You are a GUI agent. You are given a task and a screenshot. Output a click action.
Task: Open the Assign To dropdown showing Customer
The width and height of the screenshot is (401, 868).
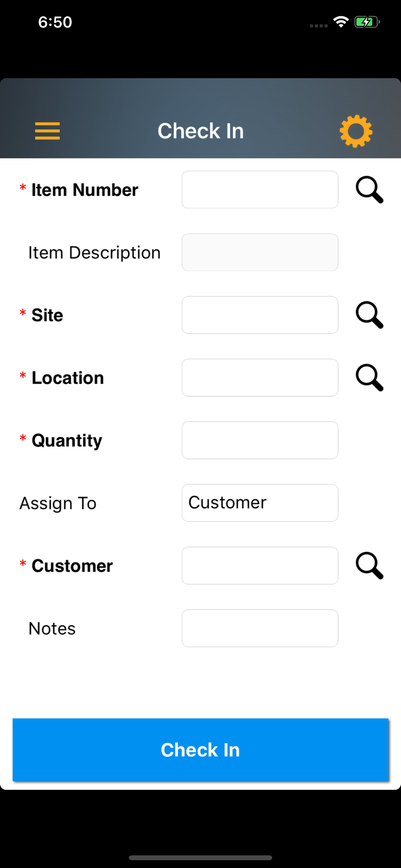pyautogui.click(x=260, y=503)
